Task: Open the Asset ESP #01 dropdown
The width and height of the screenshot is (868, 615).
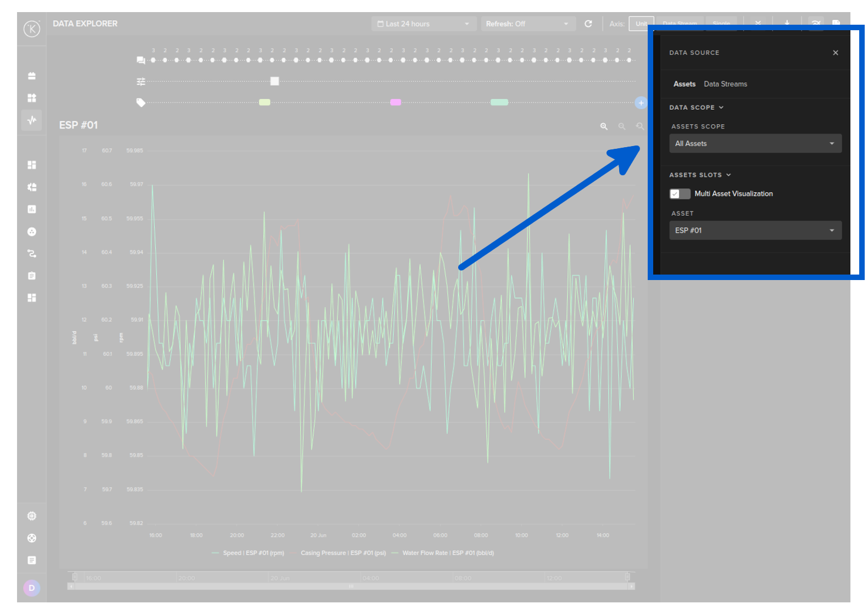Action: pyautogui.click(x=755, y=231)
